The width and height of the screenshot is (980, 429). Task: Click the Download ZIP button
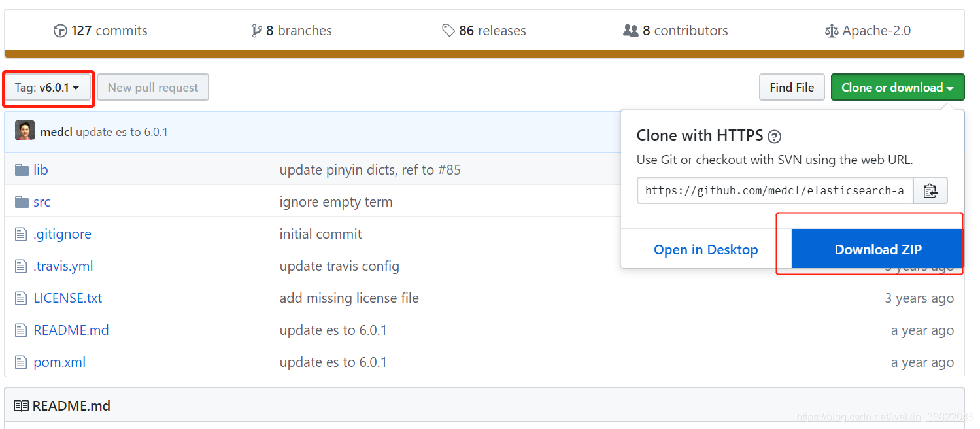click(878, 249)
